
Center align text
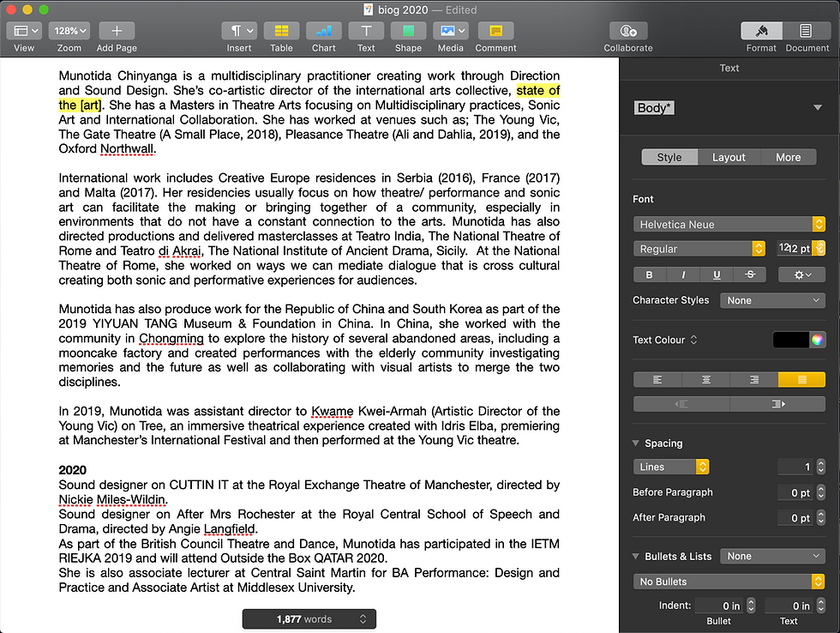point(706,380)
